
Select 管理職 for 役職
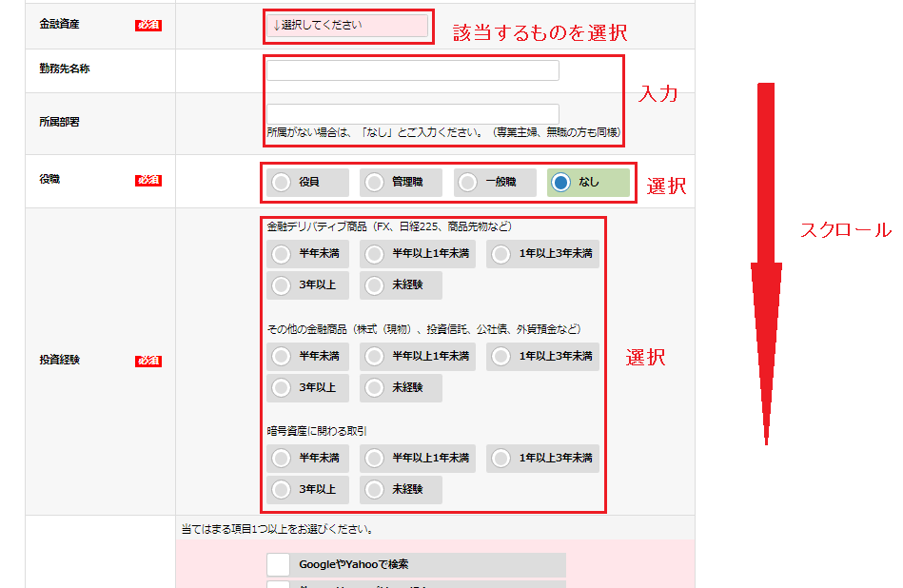pyautogui.click(x=375, y=183)
